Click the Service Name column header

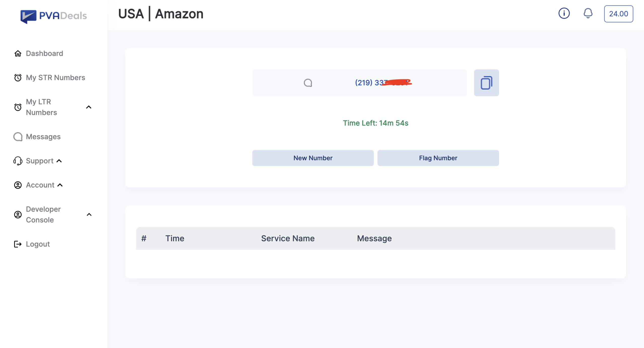288,238
